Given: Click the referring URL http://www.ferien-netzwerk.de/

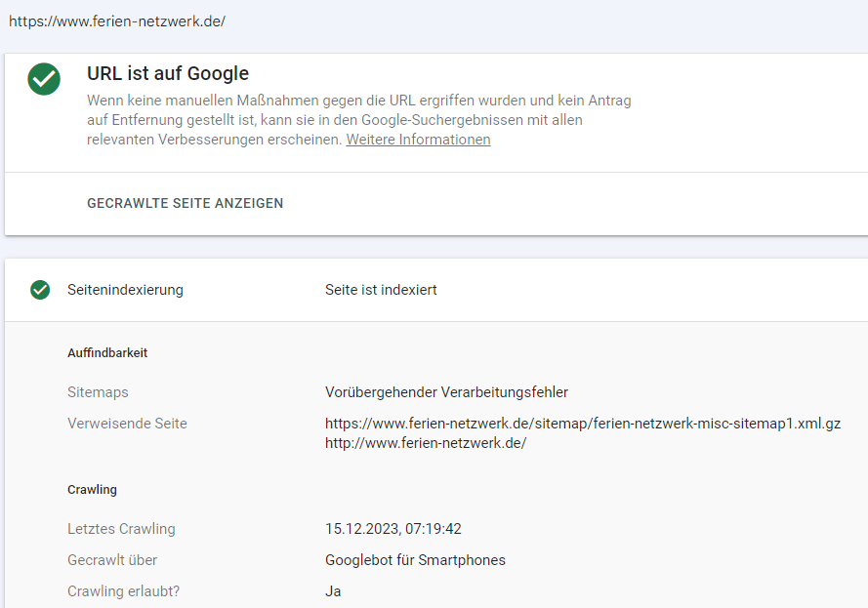Looking at the screenshot, I should 426,443.
